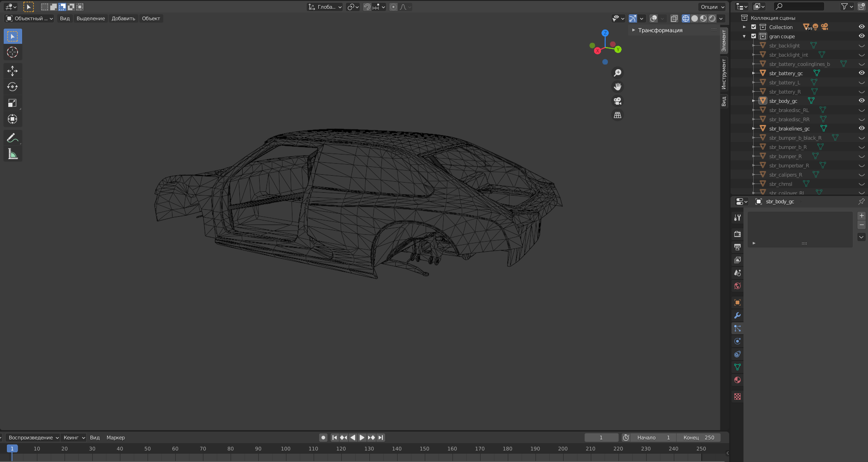The image size is (868, 462).
Task: Open the Playback dropdown in timeline
Action: [33, 438]
